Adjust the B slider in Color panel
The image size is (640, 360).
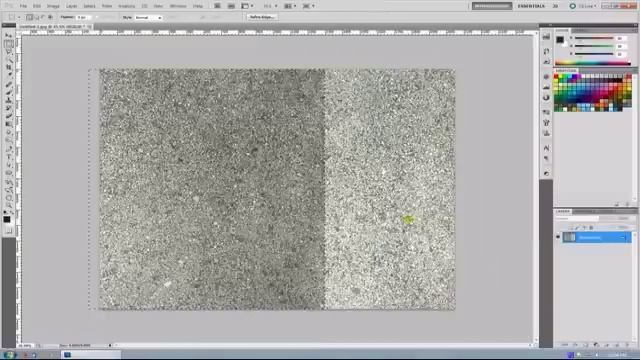tap(594, 54)
